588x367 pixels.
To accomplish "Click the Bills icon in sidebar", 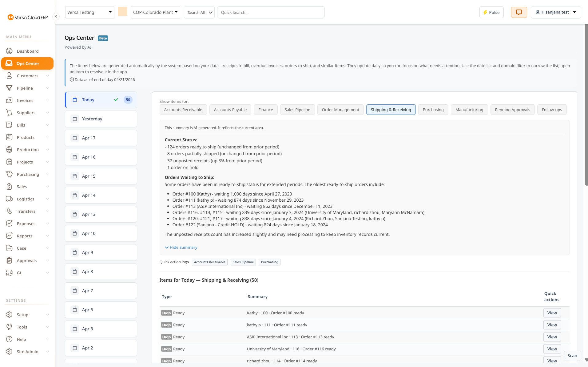I will pyautogui.click(x=9, y=125).
